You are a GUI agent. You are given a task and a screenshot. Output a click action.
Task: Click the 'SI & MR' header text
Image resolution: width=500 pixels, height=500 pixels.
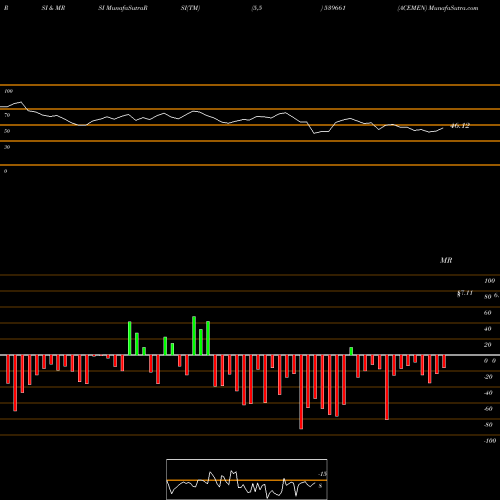pyautogui.click(x=53, y=8)
